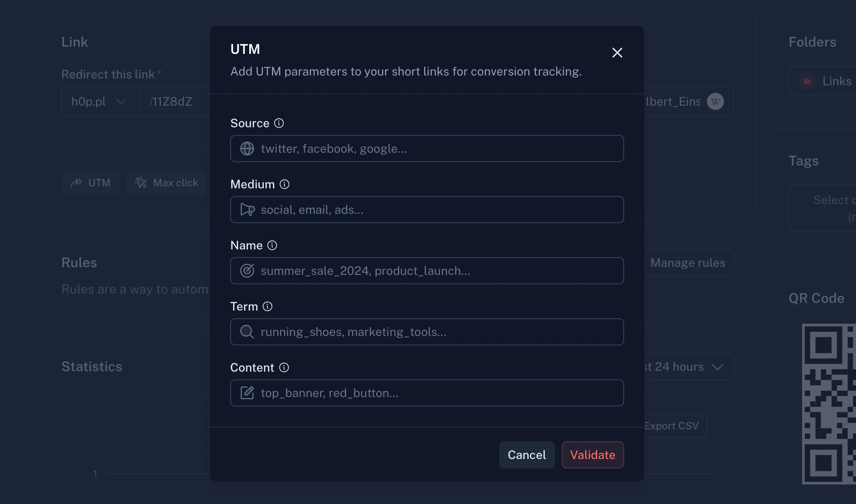Click the edit icon in the Content field
The image size is (856, 504).
pyautogui.click(x=247, y=393)
